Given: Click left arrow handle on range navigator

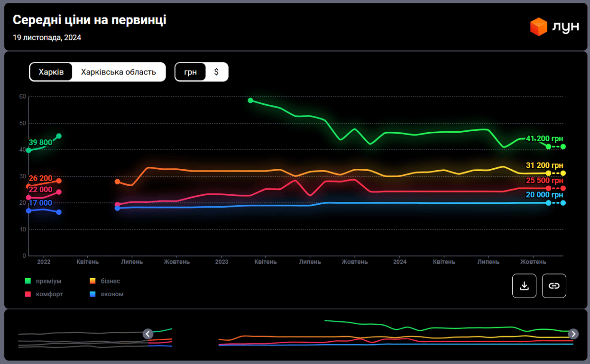Looking at the screenshot, I should pos(148,334).
